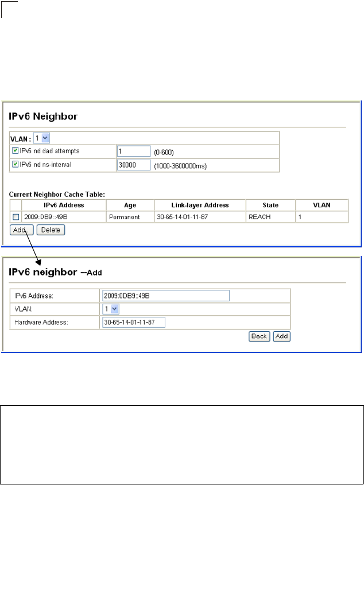
Task: Click the Current Neighbor Cache Table label
Action: [57, 195]
